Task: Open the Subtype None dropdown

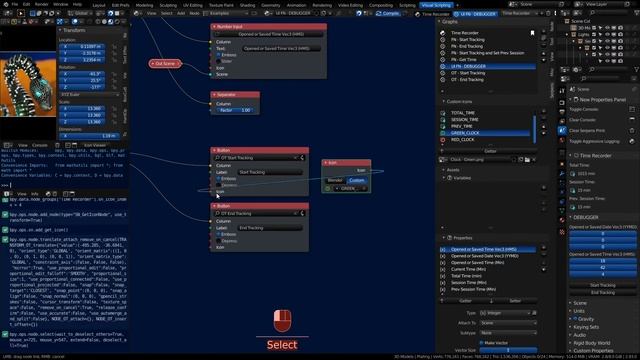Action: [x=507, y=333]
